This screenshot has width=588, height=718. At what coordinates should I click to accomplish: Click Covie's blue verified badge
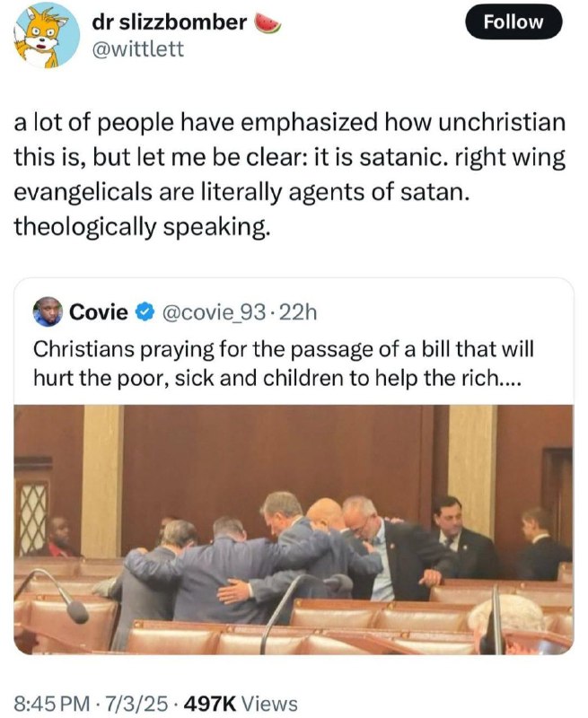144,312
